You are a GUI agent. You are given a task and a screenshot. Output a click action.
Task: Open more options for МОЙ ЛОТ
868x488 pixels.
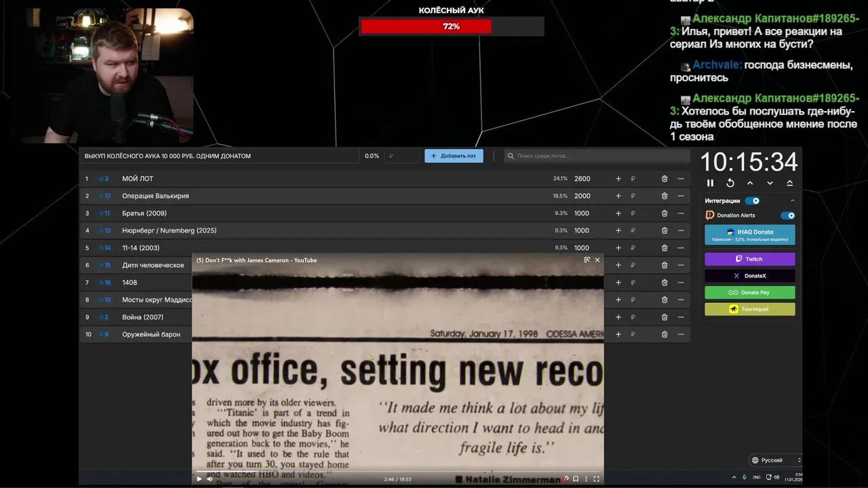[681, 179]
